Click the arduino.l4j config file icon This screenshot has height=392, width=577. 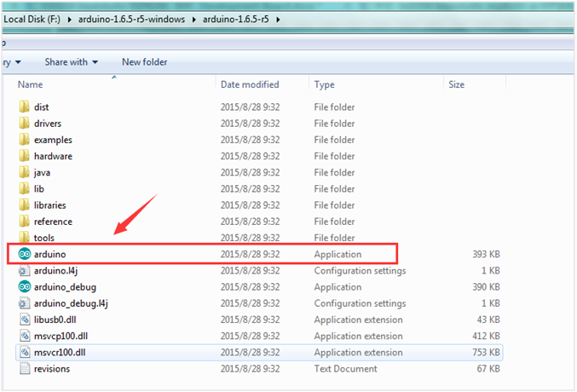(25, 270)
